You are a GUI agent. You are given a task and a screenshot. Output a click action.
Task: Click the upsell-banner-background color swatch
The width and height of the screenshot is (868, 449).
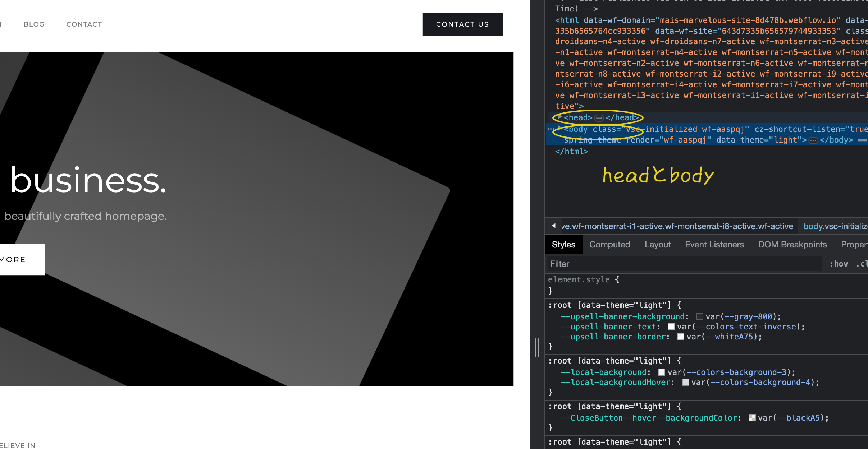pyautogui.click(x=699, y=316)
